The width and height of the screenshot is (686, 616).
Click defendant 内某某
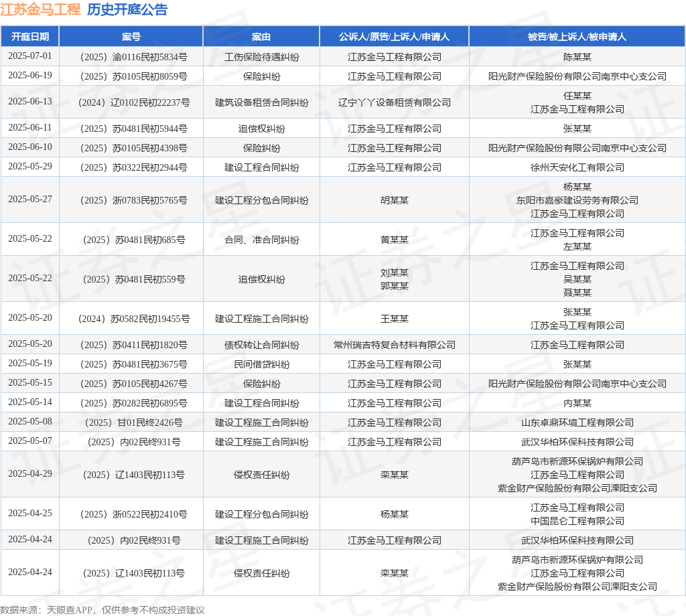point(577,403)
